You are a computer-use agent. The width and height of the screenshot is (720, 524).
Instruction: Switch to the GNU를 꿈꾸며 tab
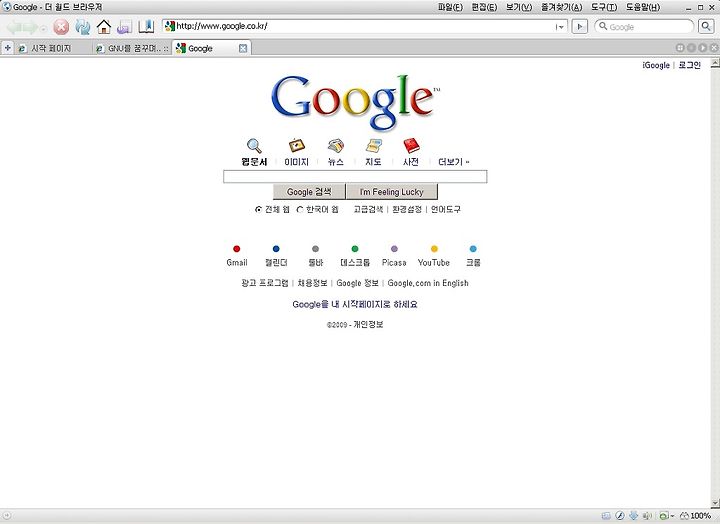coord(132,48)
